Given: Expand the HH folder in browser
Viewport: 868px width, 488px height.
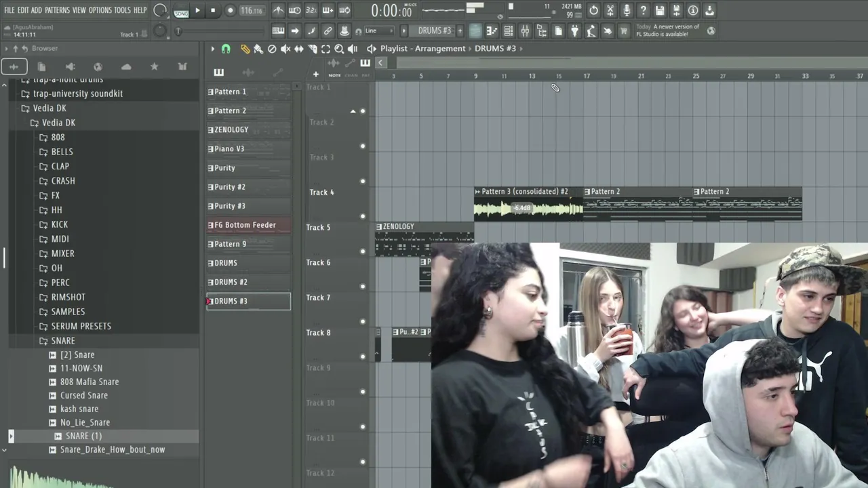Looking at the screenshot, I should tap(57, 210).
